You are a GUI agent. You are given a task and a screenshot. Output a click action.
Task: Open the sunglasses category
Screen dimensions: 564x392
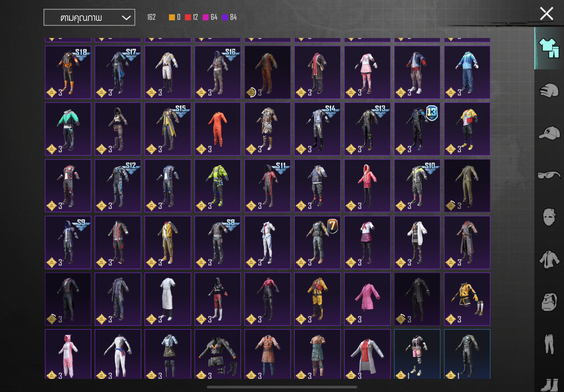click(x=549, y=175)
